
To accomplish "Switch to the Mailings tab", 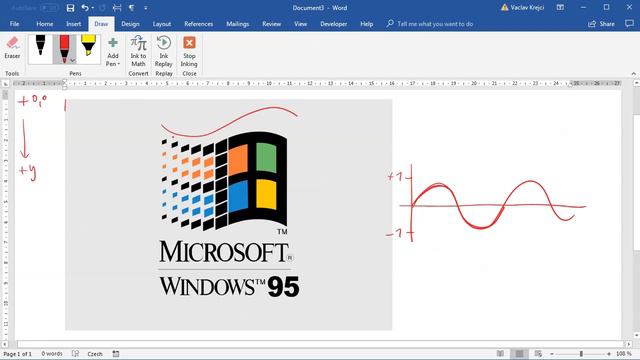I will click(238, 24).
